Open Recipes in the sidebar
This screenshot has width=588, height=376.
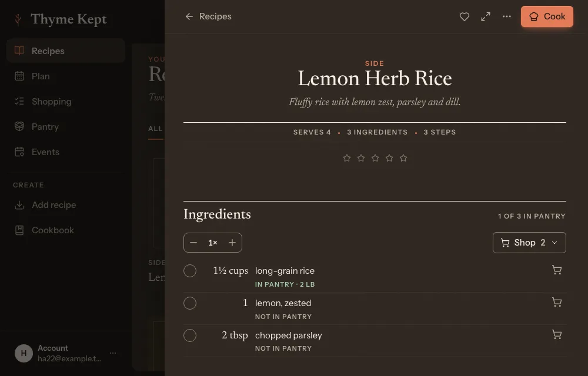click(x=66, y=51)
